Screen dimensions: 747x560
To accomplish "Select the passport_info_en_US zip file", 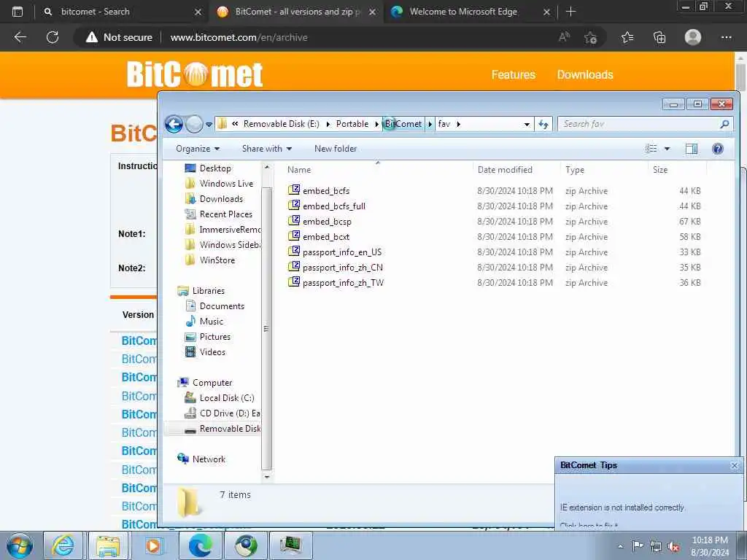I will click(x=342, y=252).
